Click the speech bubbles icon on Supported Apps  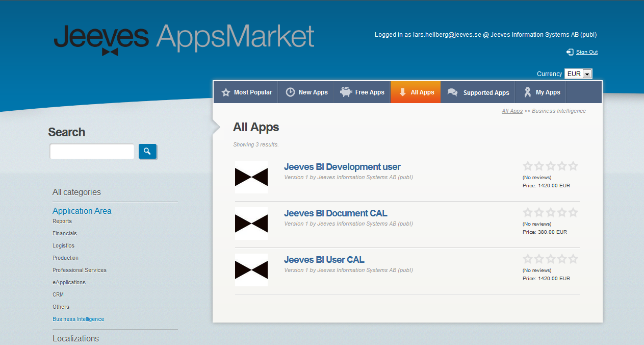(x=452, y=92)
